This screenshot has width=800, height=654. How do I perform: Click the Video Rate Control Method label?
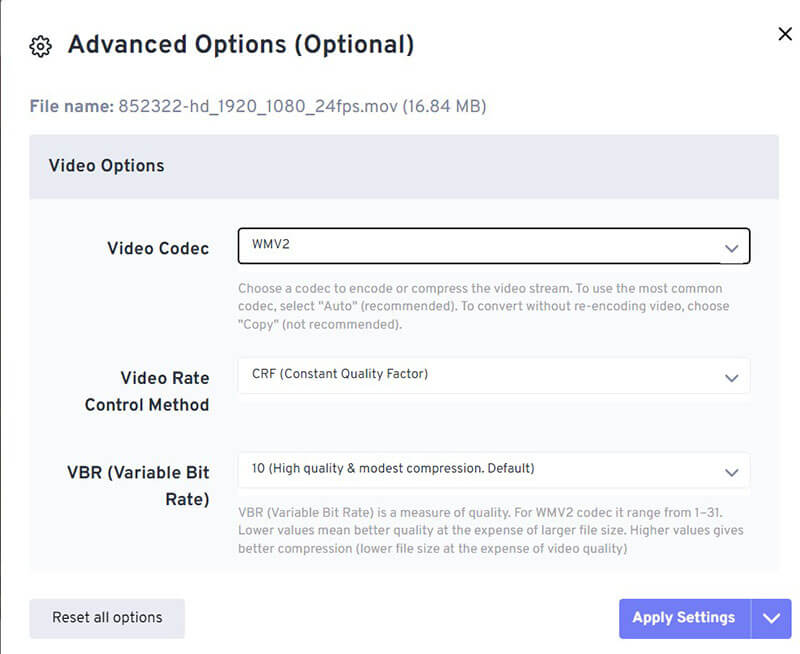pos(147,391)
